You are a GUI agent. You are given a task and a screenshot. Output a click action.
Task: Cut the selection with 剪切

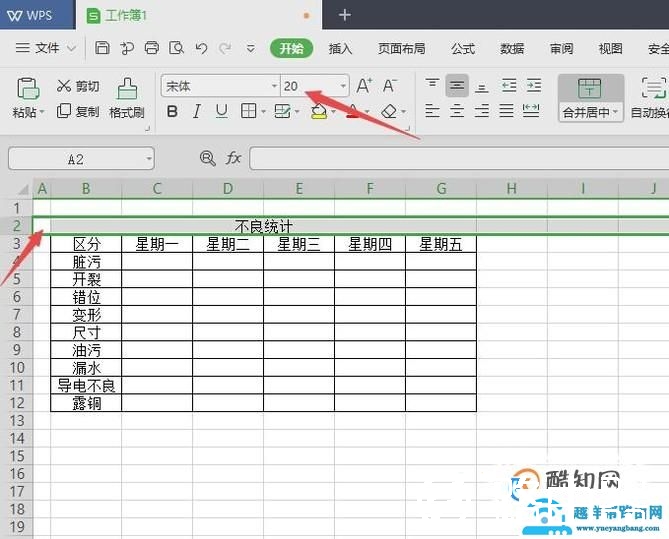(x=78, y=86)
